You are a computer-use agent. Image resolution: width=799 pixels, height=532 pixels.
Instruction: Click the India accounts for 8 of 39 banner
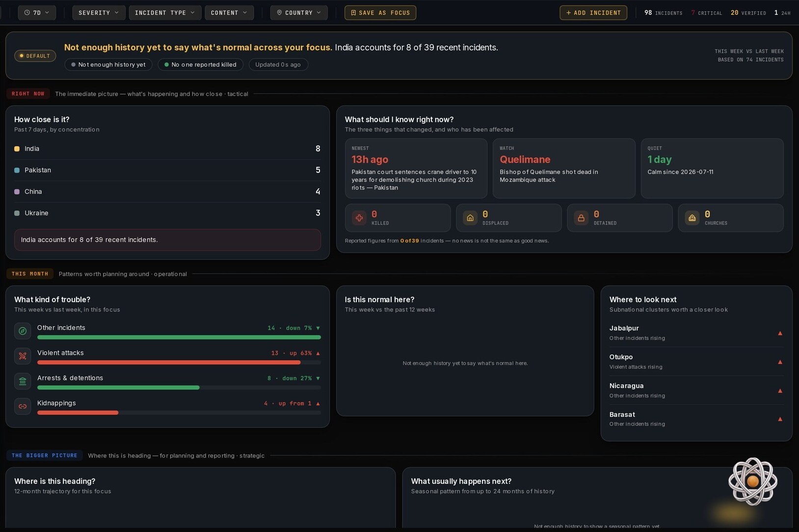click(x=167, y=240)
